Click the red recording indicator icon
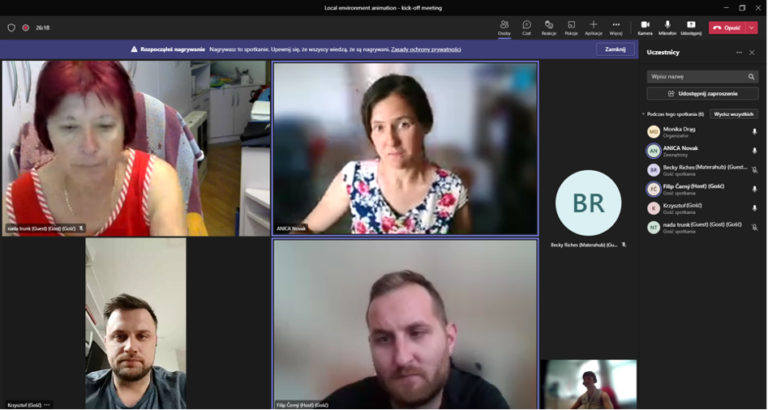Image resolution: width=768 pixels, height=410 pixels. tap(26, 28)
